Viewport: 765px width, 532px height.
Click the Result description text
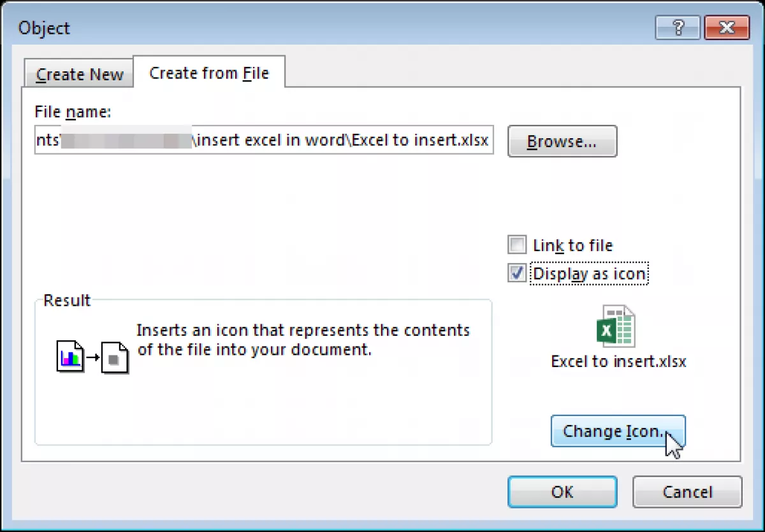coord(303,340)
